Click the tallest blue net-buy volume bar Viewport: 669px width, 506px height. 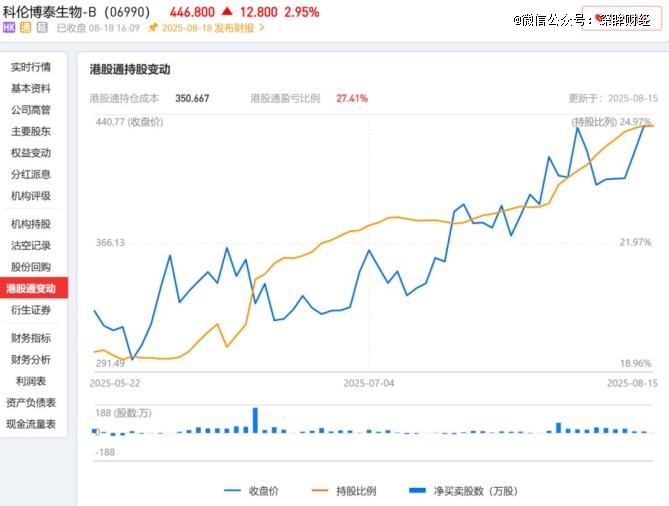(255, 420)
